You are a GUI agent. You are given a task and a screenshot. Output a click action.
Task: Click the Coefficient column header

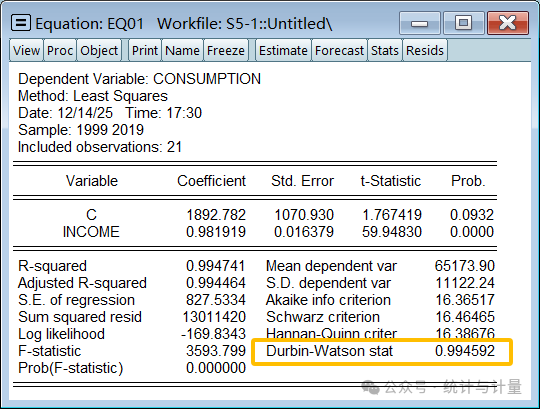tap(211, 181)
